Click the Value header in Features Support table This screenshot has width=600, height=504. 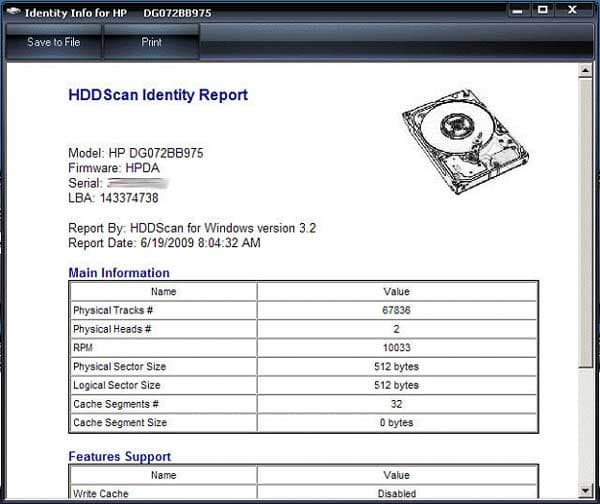tap(396, 475)
